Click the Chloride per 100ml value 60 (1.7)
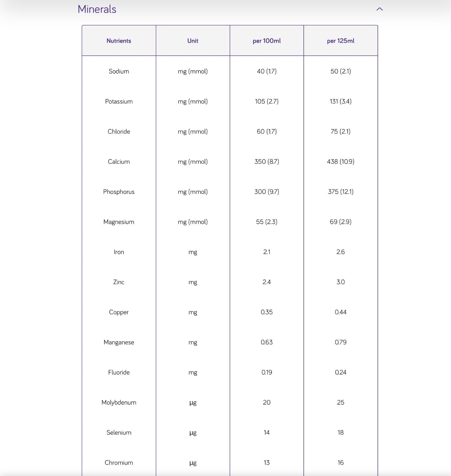The height and width of the screenshot is (476, 451). (267, 131)
